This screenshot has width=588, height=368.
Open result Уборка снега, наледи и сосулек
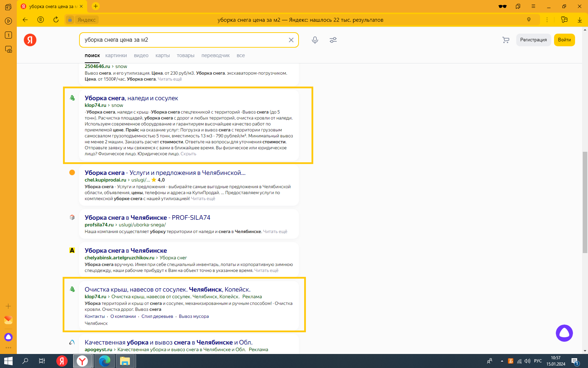pos(131,98)
